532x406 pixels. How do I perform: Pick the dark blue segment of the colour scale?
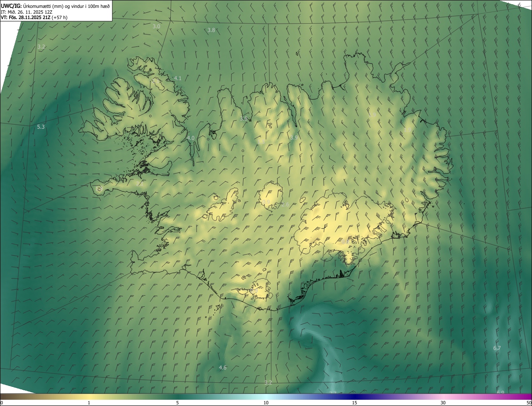[355, 397]
